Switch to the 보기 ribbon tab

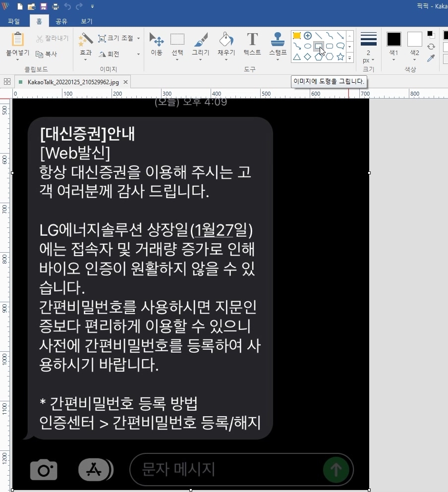point(86,21)
